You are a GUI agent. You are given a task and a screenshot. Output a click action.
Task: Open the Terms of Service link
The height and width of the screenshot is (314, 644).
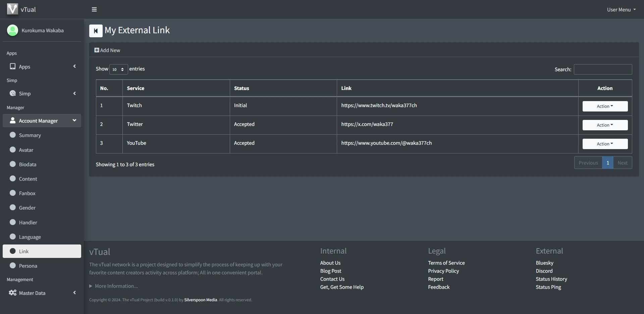446,263
